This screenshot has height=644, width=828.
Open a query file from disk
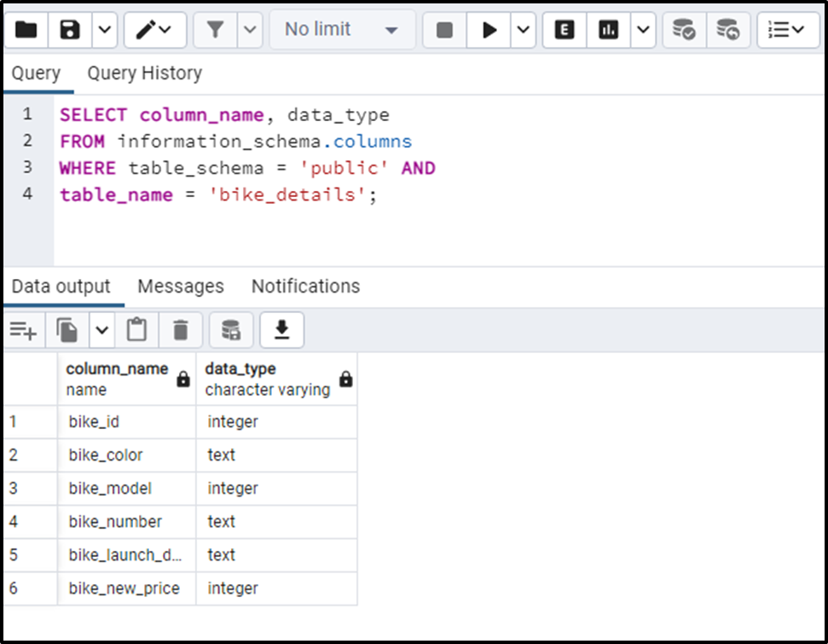point(26,29)
